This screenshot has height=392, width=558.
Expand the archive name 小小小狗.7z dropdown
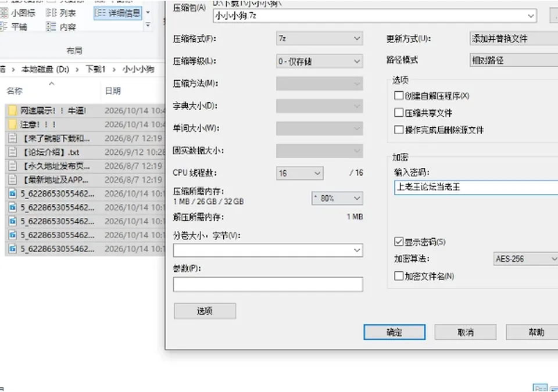click(531, 16)
